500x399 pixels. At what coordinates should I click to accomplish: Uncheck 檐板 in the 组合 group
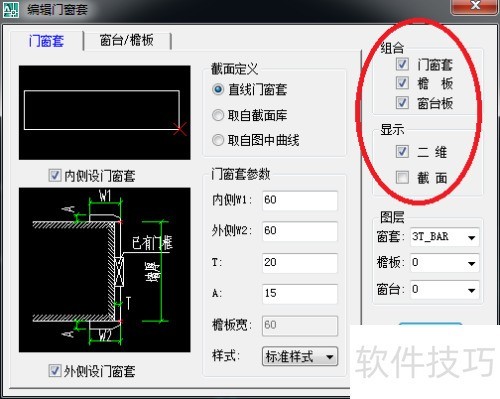402,83
